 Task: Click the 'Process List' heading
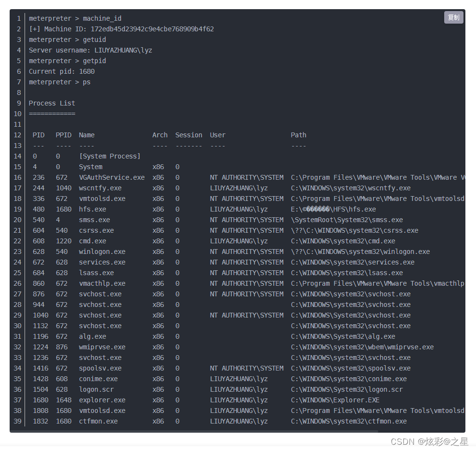[52, 103]
